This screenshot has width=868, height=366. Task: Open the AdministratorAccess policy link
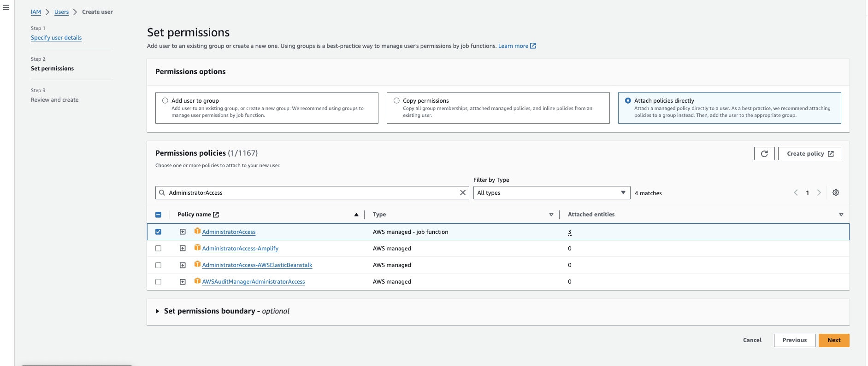(229, 232)
